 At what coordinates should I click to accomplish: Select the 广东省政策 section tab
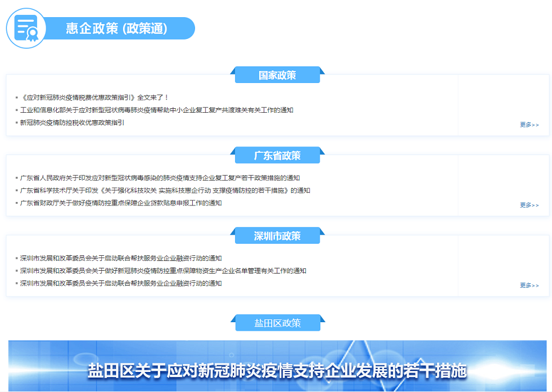(x=277, y=156)
